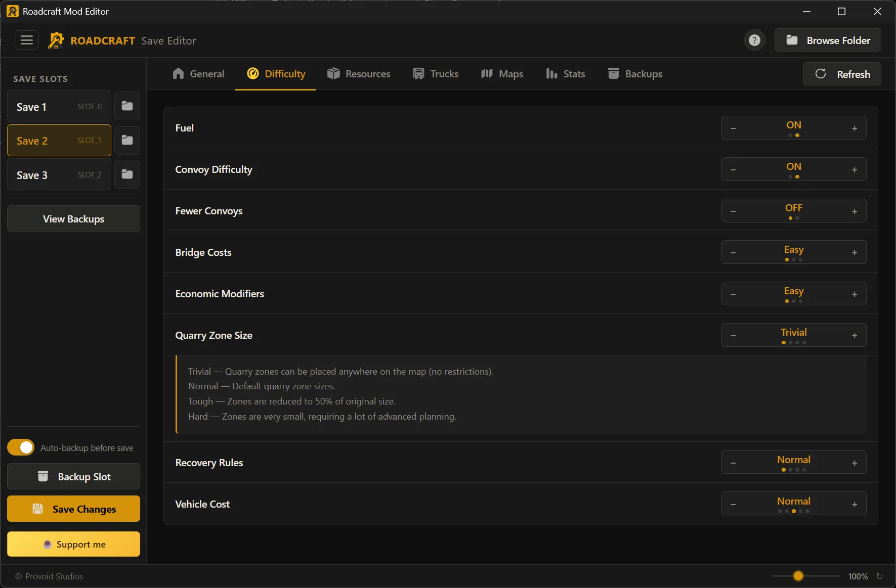Increase the Fuel setting with plus

855,128
